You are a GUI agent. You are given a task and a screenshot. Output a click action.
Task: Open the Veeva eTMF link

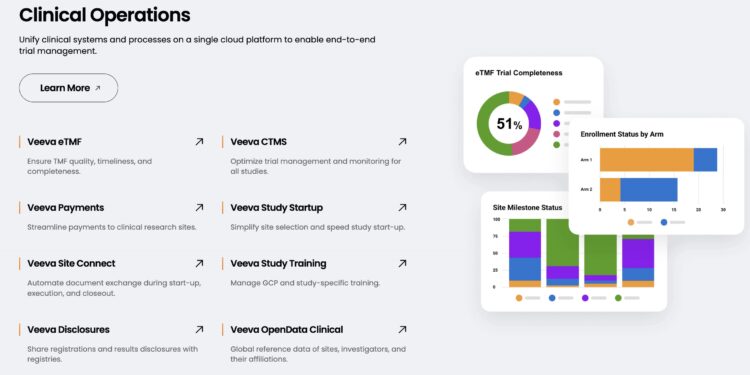(57, 142)
